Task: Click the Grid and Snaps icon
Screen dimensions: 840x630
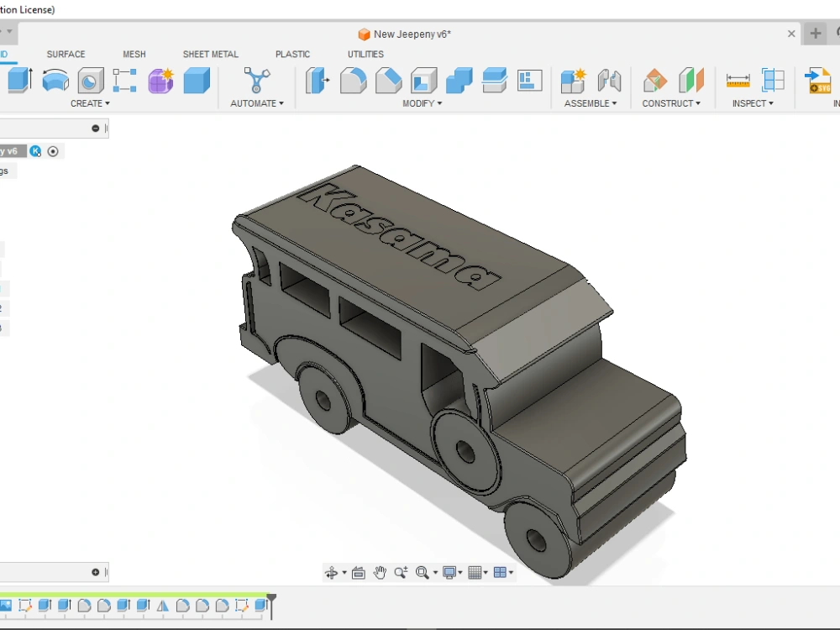Action: 475,573
